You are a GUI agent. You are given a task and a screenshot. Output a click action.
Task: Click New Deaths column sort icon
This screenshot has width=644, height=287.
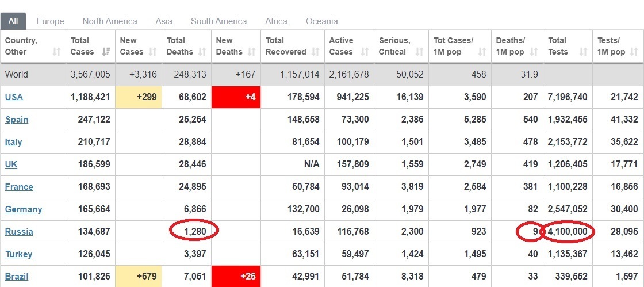[x=251, y=52]
